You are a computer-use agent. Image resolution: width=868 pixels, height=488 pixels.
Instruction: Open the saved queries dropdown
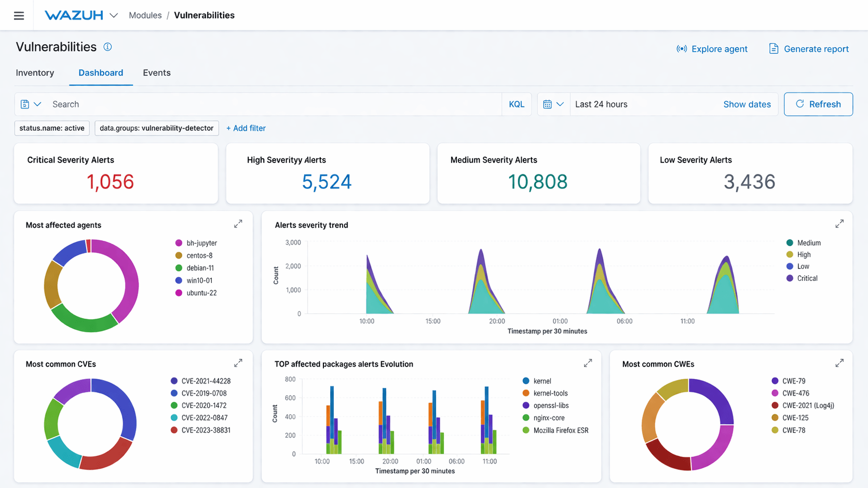pyautogui.click(x=31, y=104)
